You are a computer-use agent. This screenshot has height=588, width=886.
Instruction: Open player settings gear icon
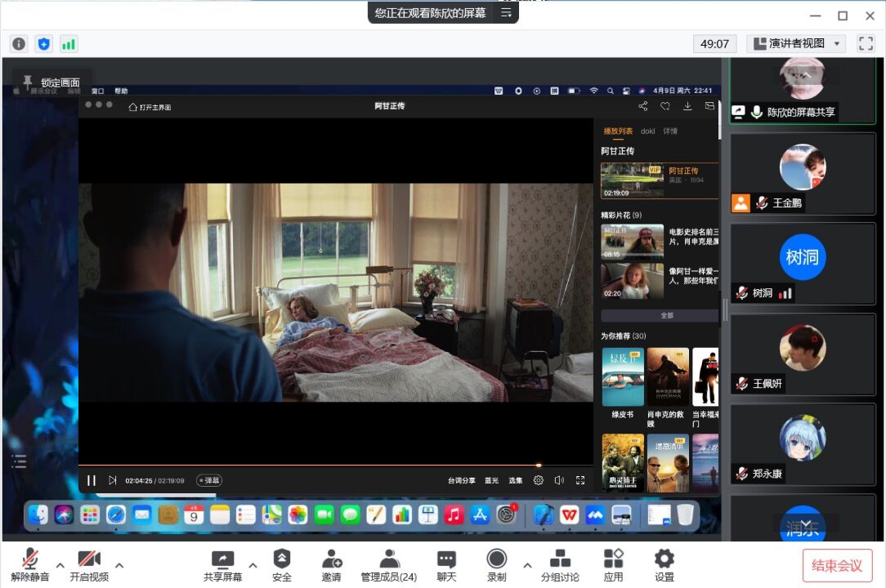(x=539, y=480)
